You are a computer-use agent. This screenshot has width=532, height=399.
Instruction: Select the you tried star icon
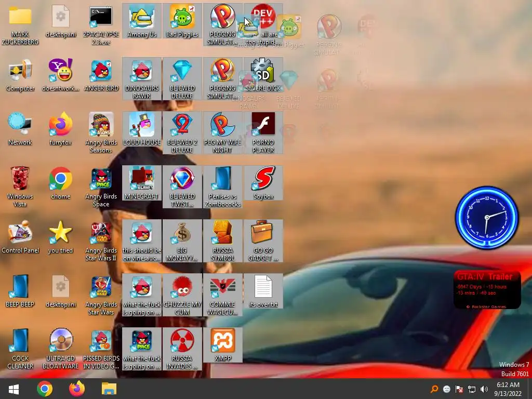60,237
